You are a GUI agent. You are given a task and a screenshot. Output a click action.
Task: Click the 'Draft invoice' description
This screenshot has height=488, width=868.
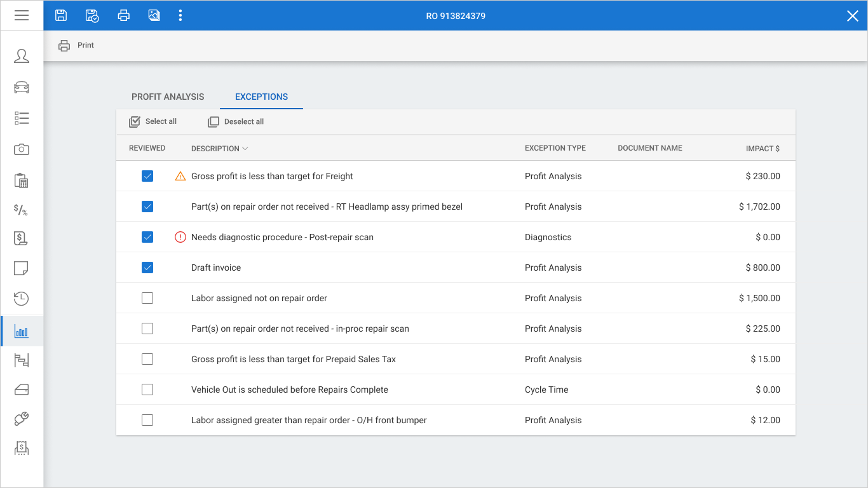click(x=216, y=268)
